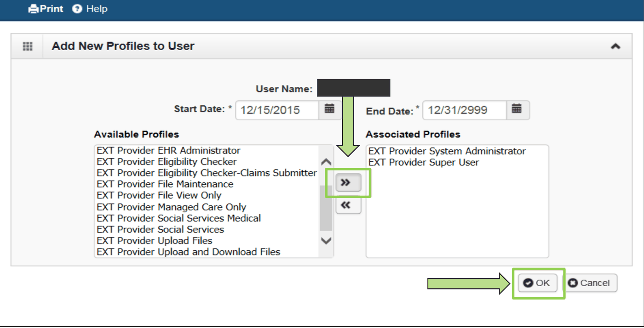Open the Start Date calendar picker

[330, 110]
